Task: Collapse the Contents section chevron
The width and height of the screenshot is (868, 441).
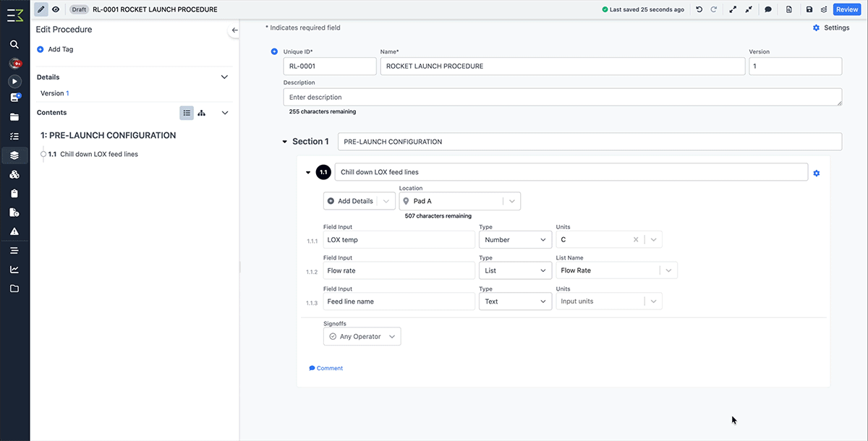Action: coord(224,113)
